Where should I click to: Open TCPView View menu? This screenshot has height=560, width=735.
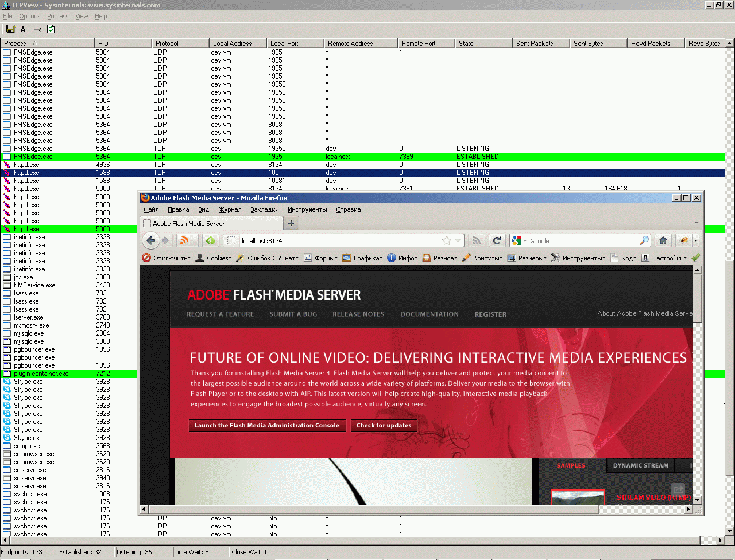[x=82, y=16]
